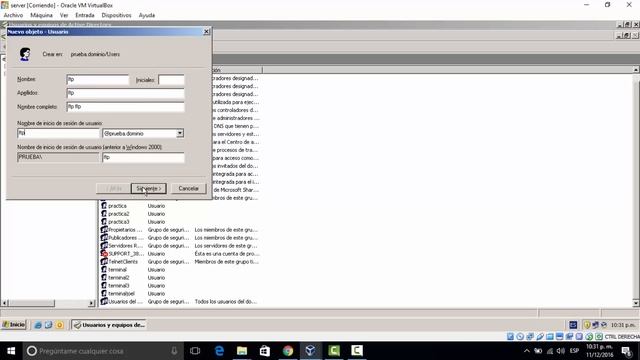Open Task View on host taskbar

point(195,351)
